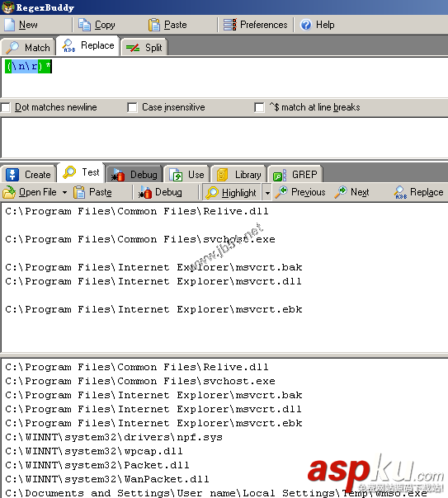The height and width of the screenshot is (498, 448).
Task: Click the Replace tab A-to-B icon
Action: click(x=68, y=45)
